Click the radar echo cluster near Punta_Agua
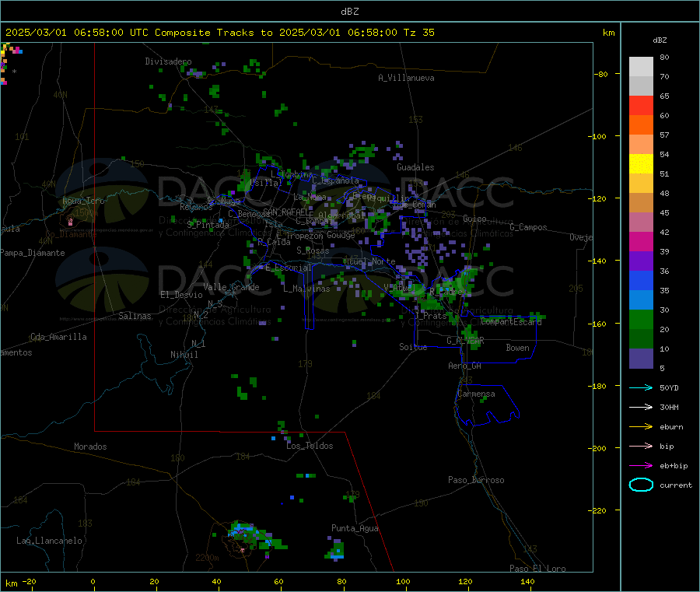The width and height of the screenshot is (700, 592). click(335, 550)
